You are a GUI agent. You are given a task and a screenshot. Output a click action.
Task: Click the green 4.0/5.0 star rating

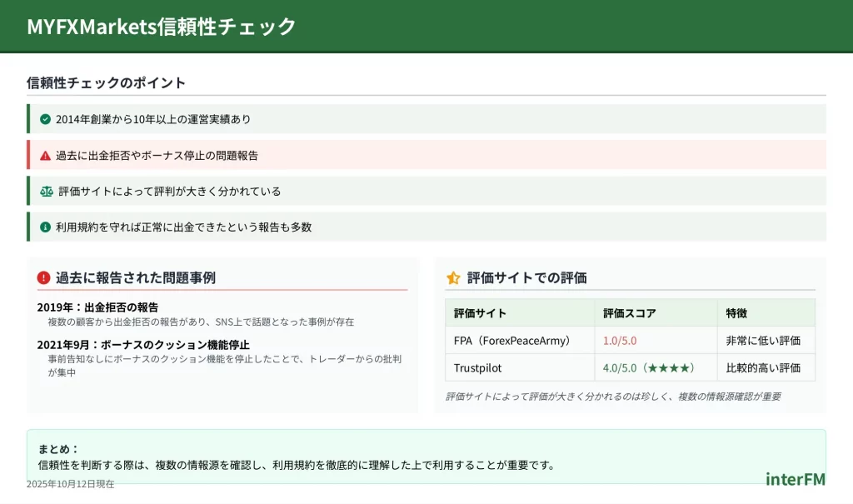tap(648, 367)
